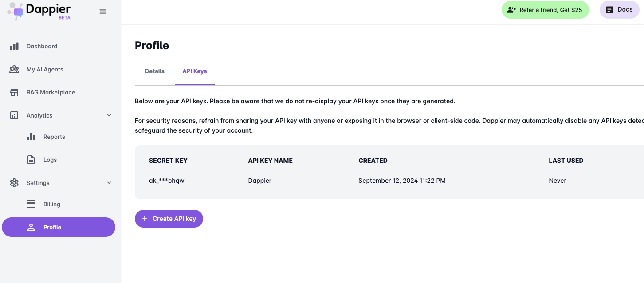Click the CREATED column header
The width and height of the screenshot is (644, 283).
[x=373, y=161]
